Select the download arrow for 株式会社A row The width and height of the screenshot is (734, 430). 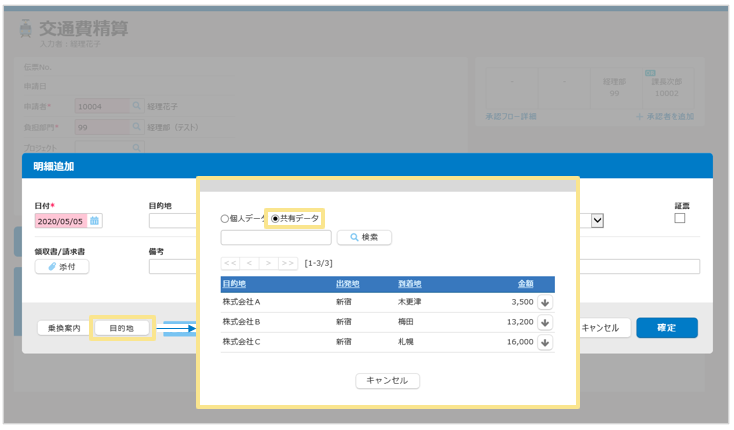pos(545,301)
